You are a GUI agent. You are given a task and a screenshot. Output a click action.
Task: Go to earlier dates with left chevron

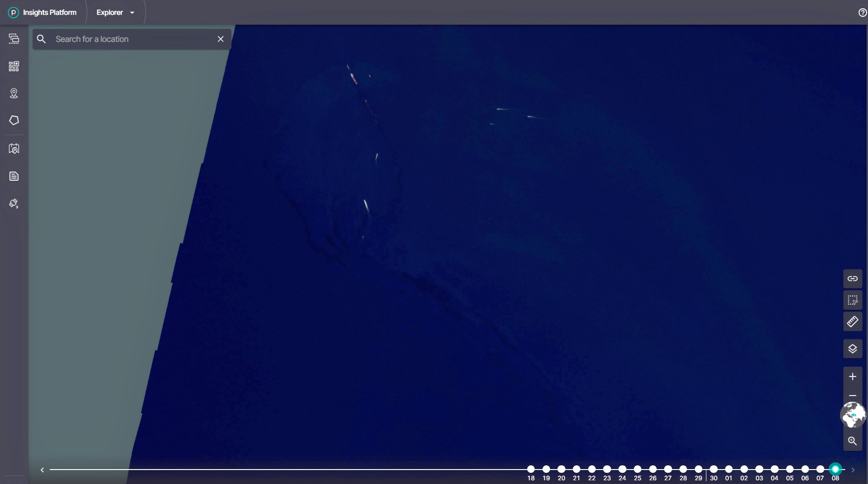[42, 470]
